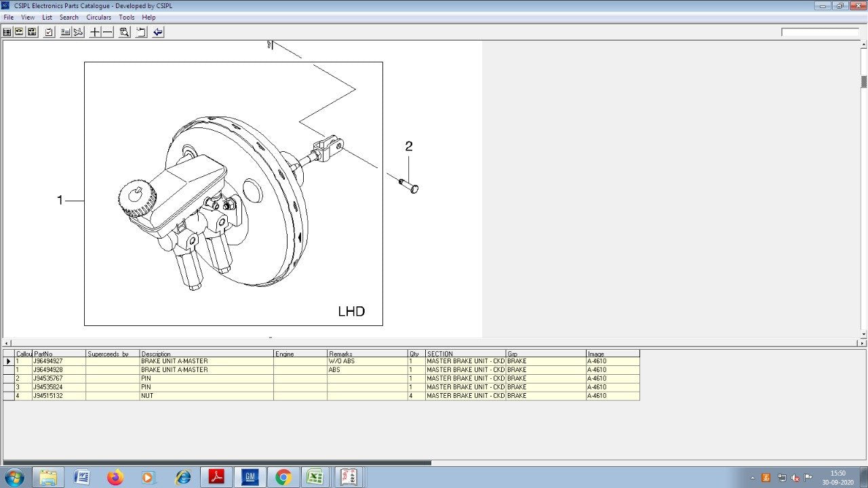
Task: Open Internet Explorer from taskbar
Action: pyautogui.click(x=182, y=477)
